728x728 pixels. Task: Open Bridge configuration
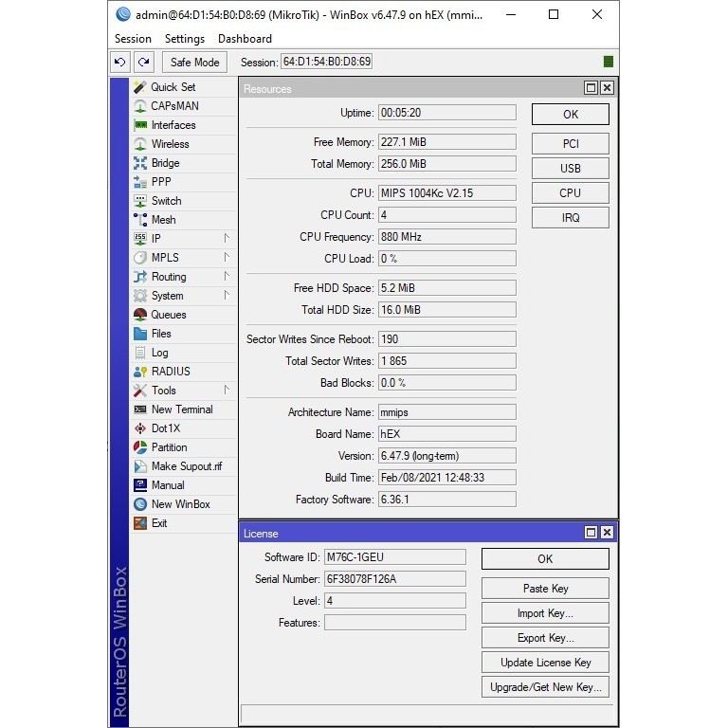coord(165,163)
